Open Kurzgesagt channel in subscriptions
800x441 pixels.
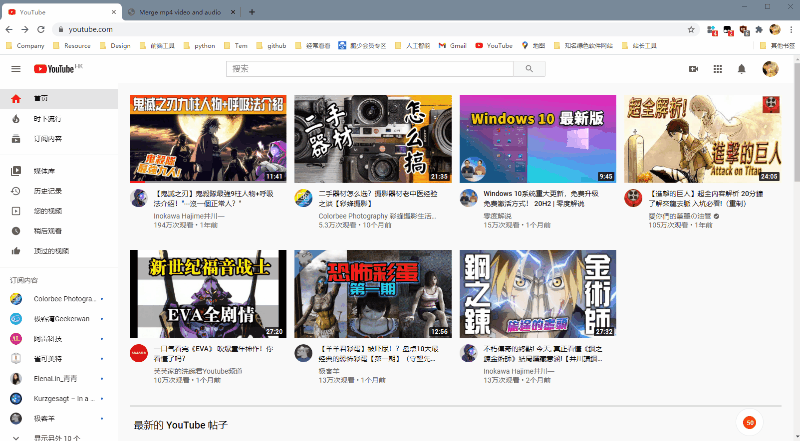pyautogui.click(x=58, y=399)
